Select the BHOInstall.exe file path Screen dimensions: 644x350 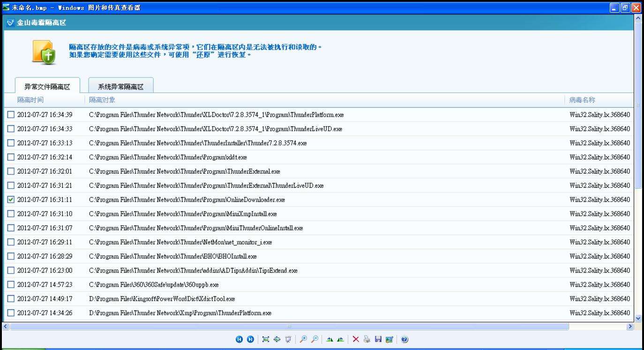click(x=173, y=256)
